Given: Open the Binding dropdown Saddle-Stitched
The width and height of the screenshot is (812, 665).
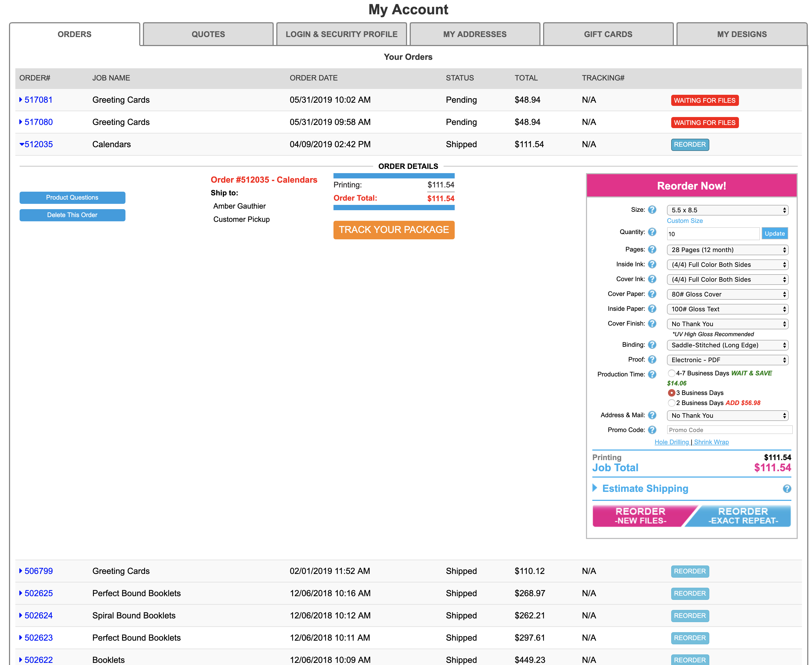Looking at the screenshot, I should 727,345.
